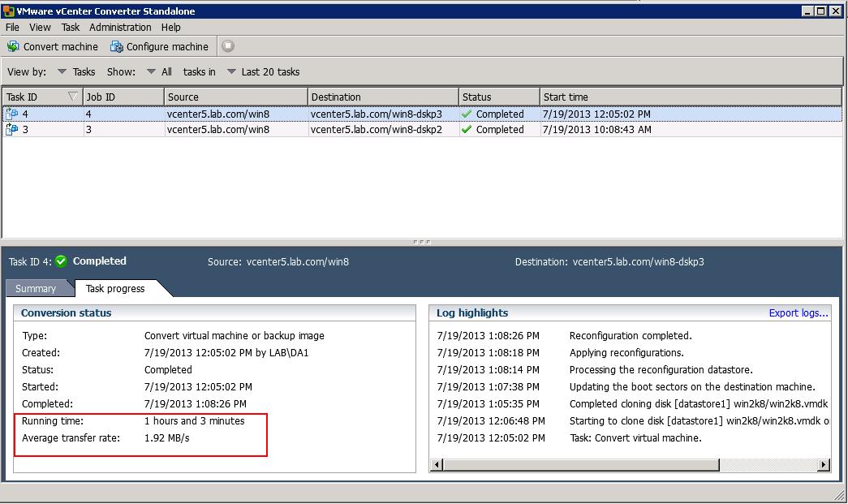Select destination vcenter5.lab.com/win8-dskp3 cell

pos(384,114)
